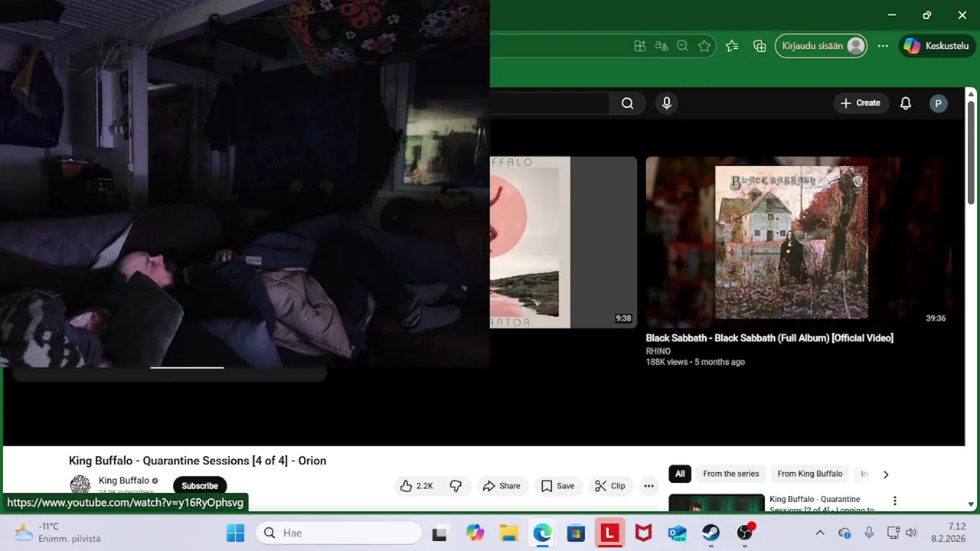Switch to Microsoft Edge in taskbar
The width and height of the screenshot is (980, 551).
point(543,533)
